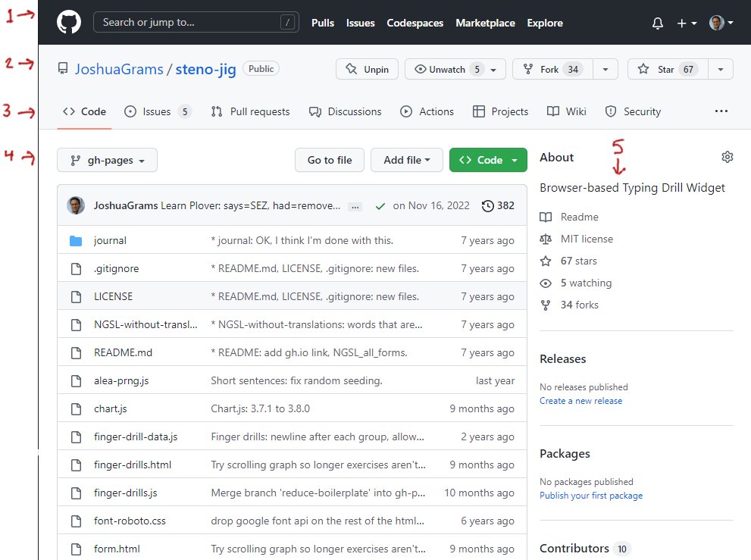Image resolution: width=751 pixels, height=560 pixels.
Task: Open the Add file dropdown
Action: 407,160
